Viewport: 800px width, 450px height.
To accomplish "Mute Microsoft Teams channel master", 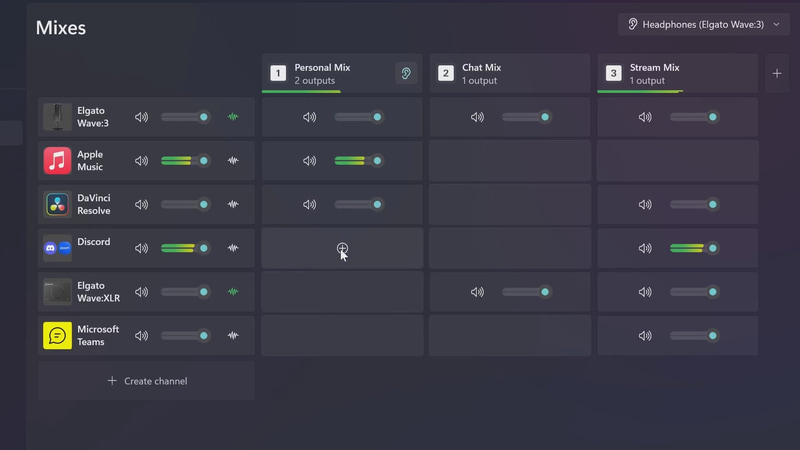I will click(141, 336).
